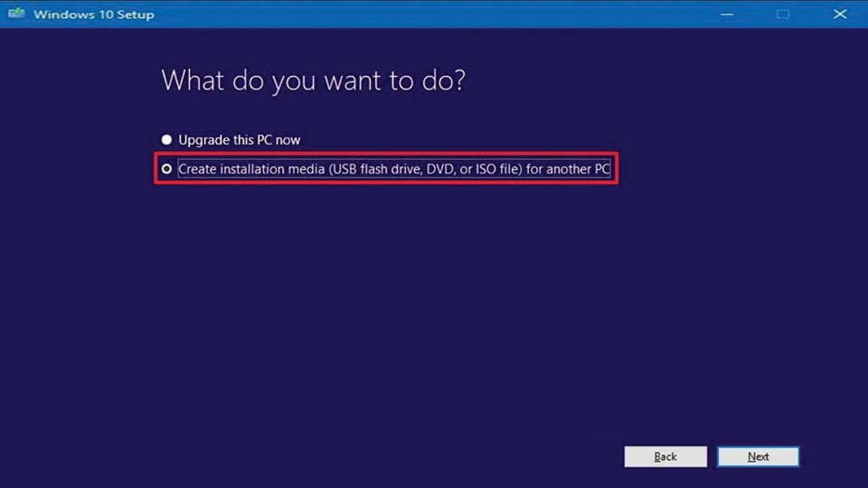Select 'Create installation media' radio option
This screenshot has width=868, height=488.
[166, 169]
